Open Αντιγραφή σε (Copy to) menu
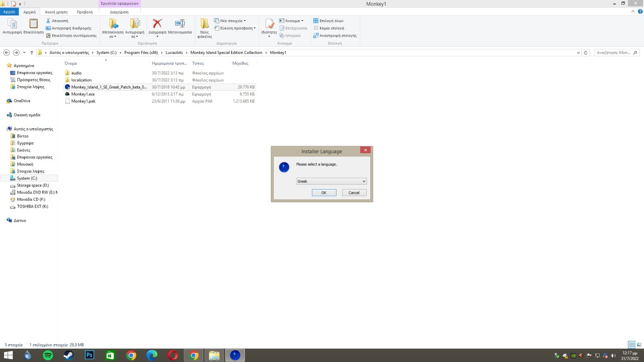Image resolution: width=644 pixels, height=362 pixels. tap(134, 29)
